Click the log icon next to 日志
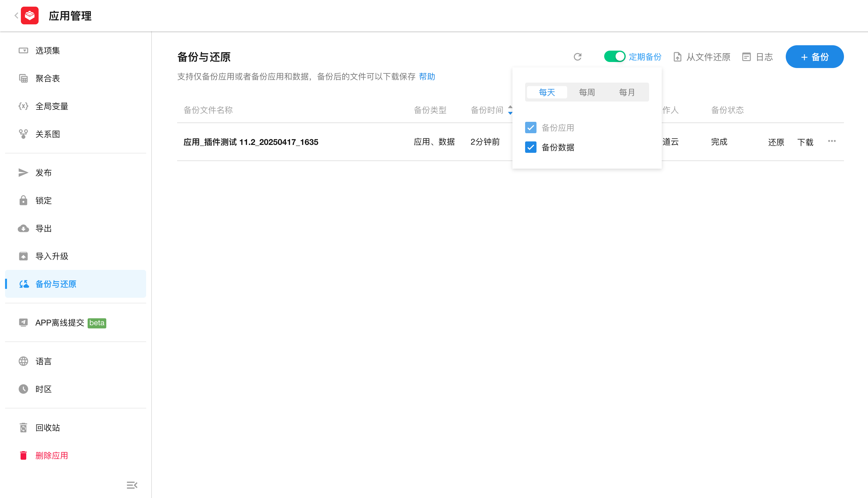The width and height of the screenshot is (868, 498). coord(746,57)
